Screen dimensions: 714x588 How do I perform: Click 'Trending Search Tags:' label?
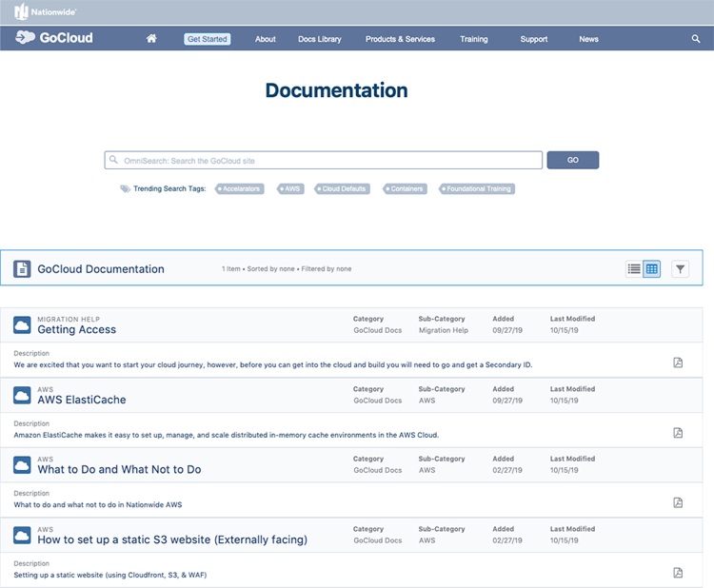pos(169,188)
